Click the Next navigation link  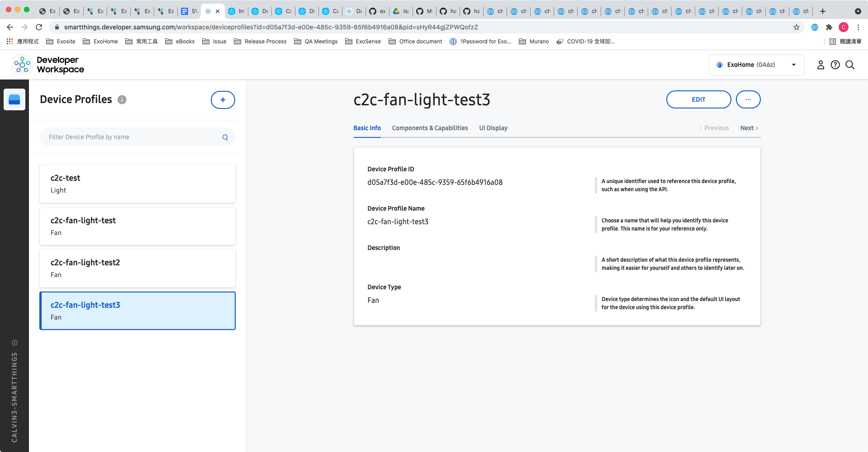tap(749, 128)
